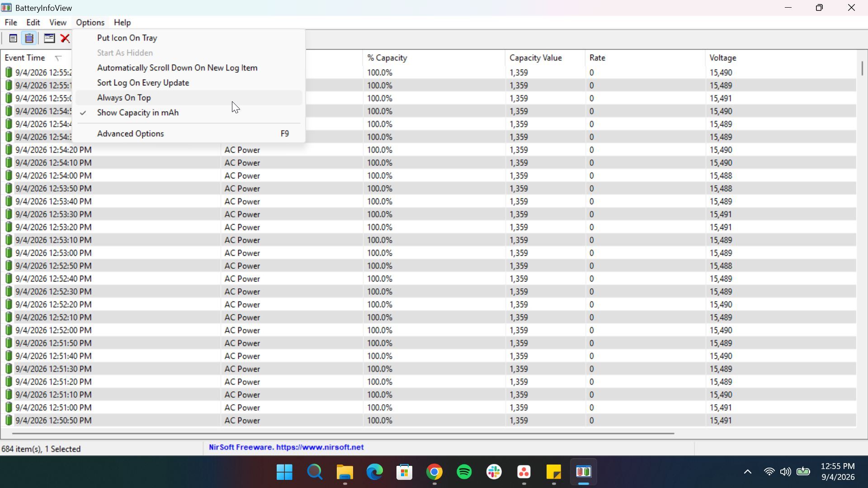Click battery icon on the 12:54:20 PM row
Image resolution: width=868 pixels, height=488 pixels.
click(x=9, y=150)
